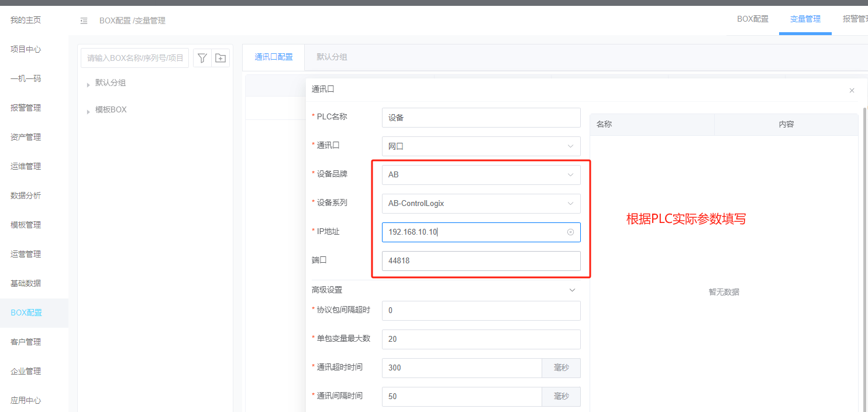868x412 pixels.
Task: Open 资产管理 in sidebar
Action: pyautogui.click(x=26, y=137)
